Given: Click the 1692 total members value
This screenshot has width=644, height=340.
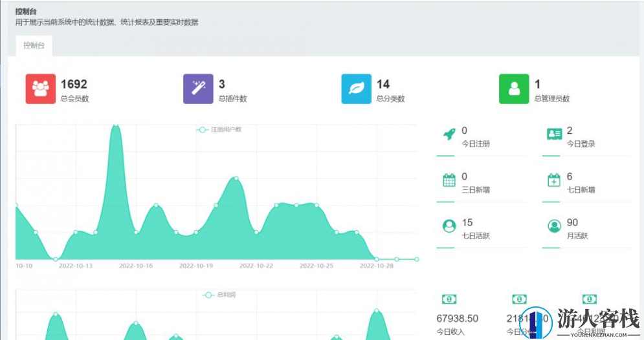Looking at the screenshot, I should (x=74, y=84).
